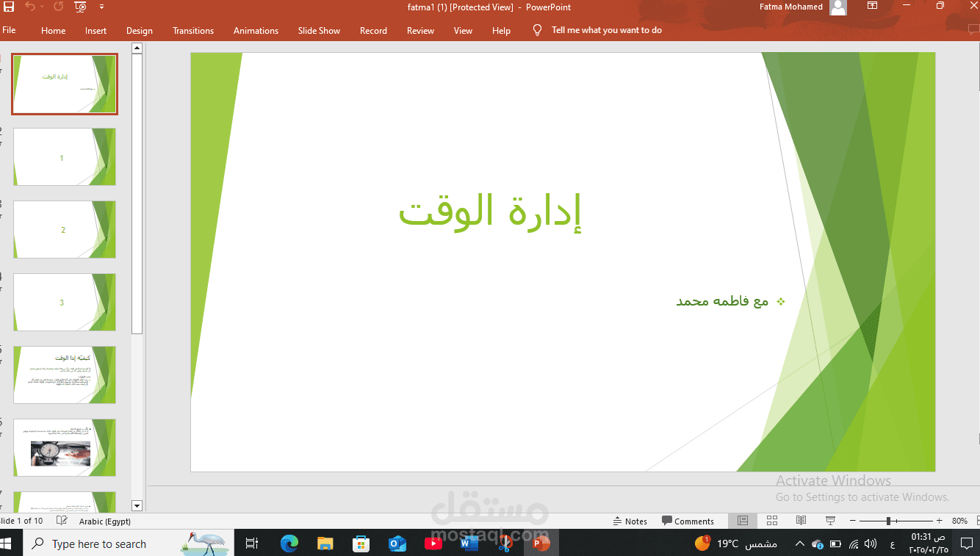Open the weather widget showing 19°C
Screen dimensions: 980x556
735,544
